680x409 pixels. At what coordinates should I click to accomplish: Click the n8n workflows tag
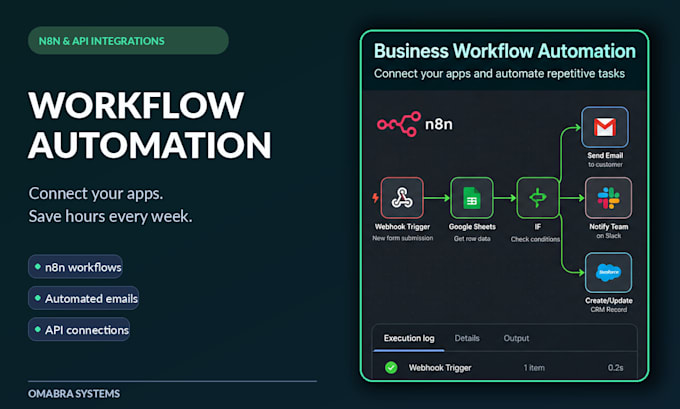click(75, 267)
